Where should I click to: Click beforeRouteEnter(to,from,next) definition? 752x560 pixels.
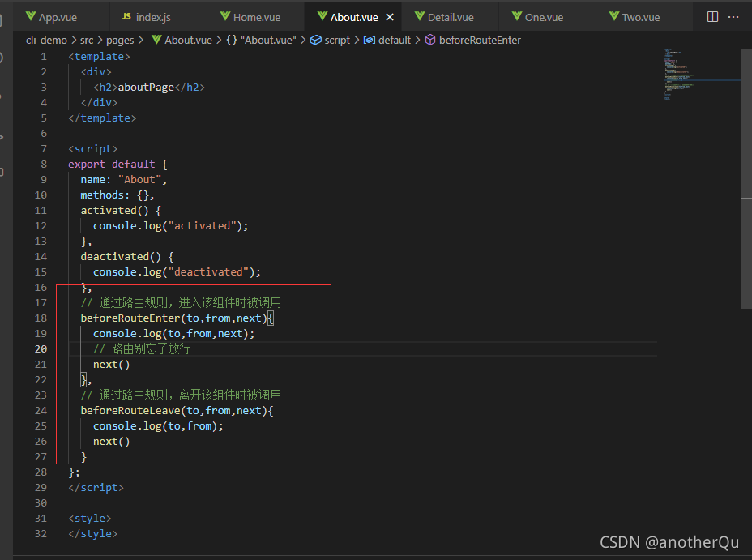click(x=177, y=318)
